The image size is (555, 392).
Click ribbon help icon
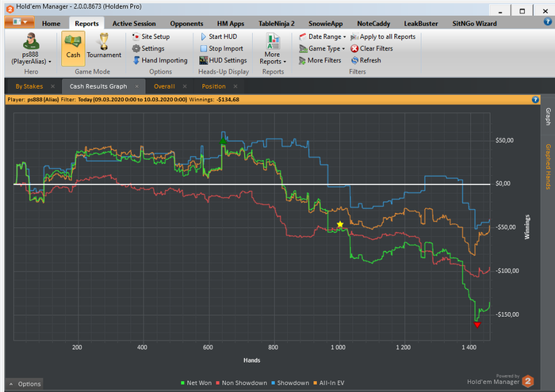pos(547,22)
